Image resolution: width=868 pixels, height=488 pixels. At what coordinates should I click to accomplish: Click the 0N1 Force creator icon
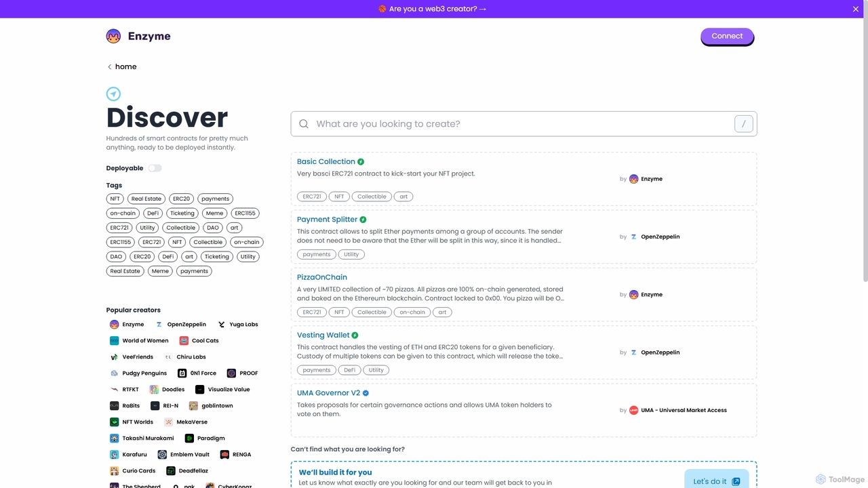[182, 373]
